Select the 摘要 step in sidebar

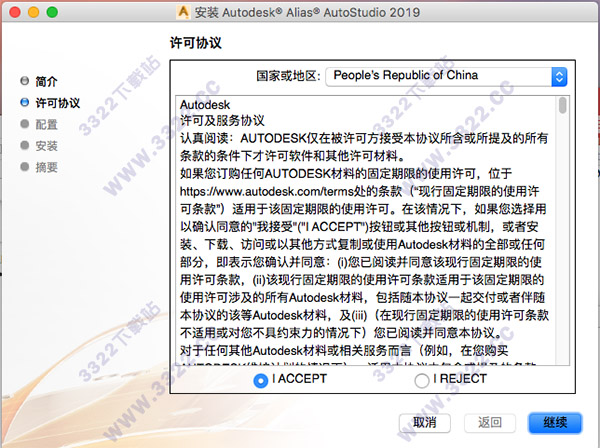pyautogui.click(x=39, y=167)
